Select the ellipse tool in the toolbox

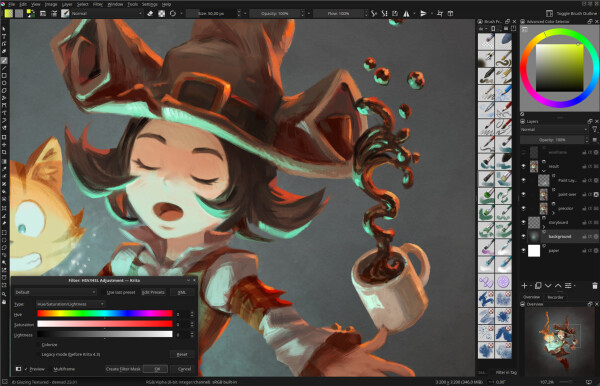click(4, 83)
